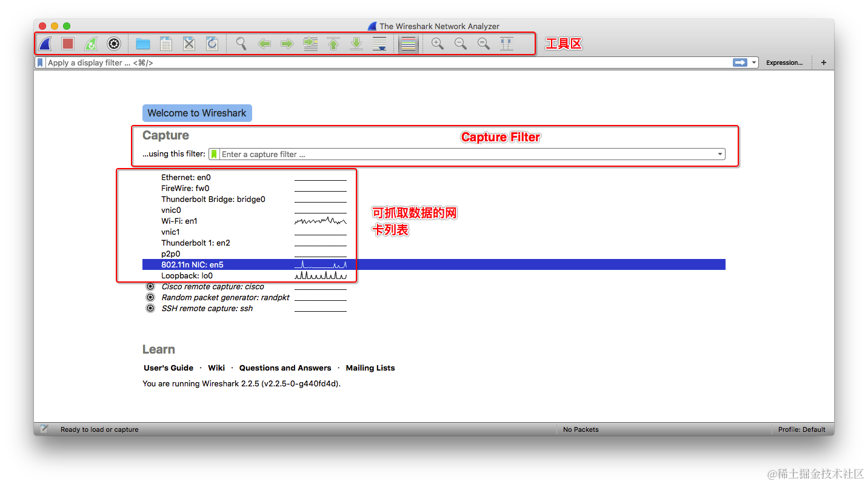Stop capture using the red square icon
The image size is (868, 484).
point(68,44)
